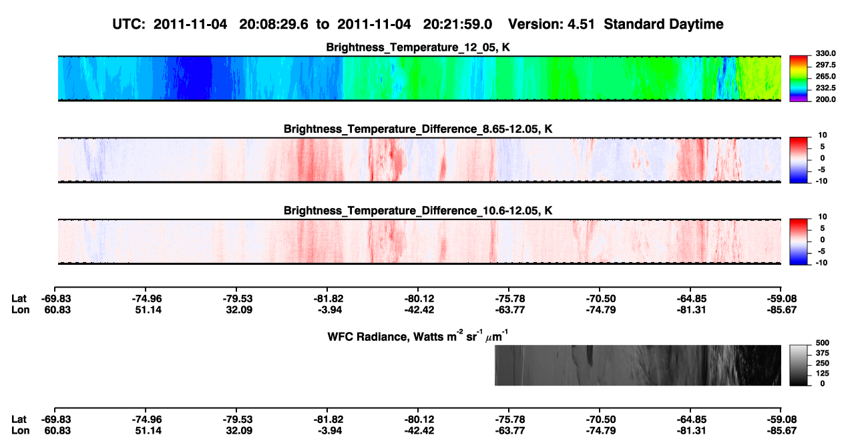Select the end time 20:21:59.0 in header
Image resolution: width=868 pixels, height=445 pixels.
(x=458, y=24)
